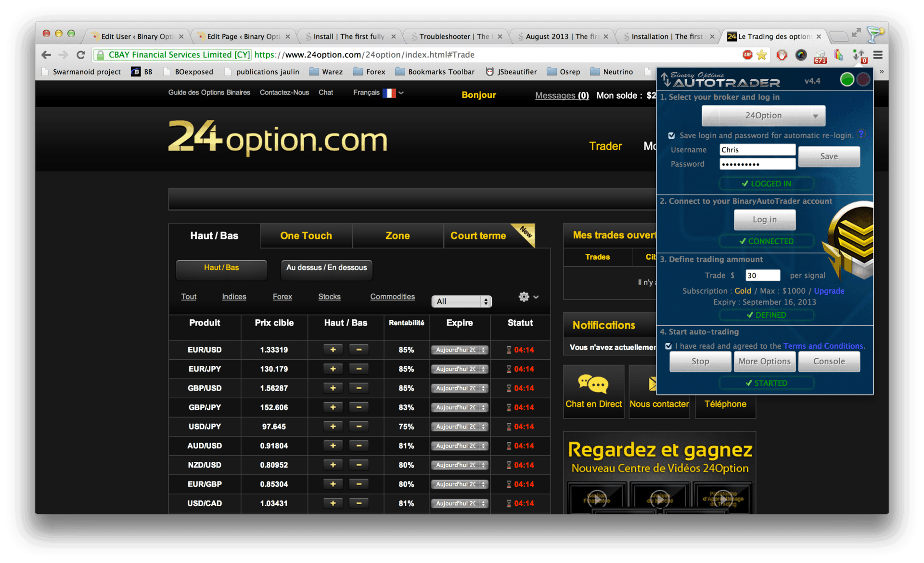Click the Console button in AutoTrader
924x563 pixels.
pyautogui.click(x=830, y=360)
